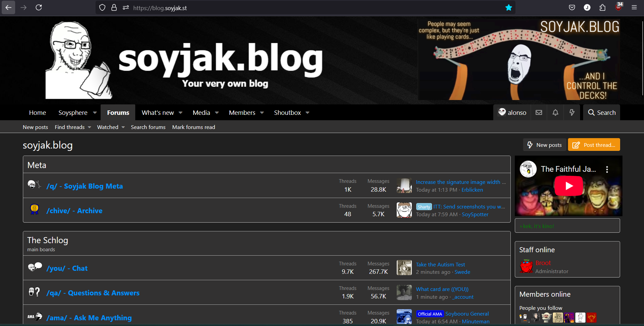Click /chive/ Archive ribbon icon
The width and height of the screenshot is (644, 326).
pos(34,210)
